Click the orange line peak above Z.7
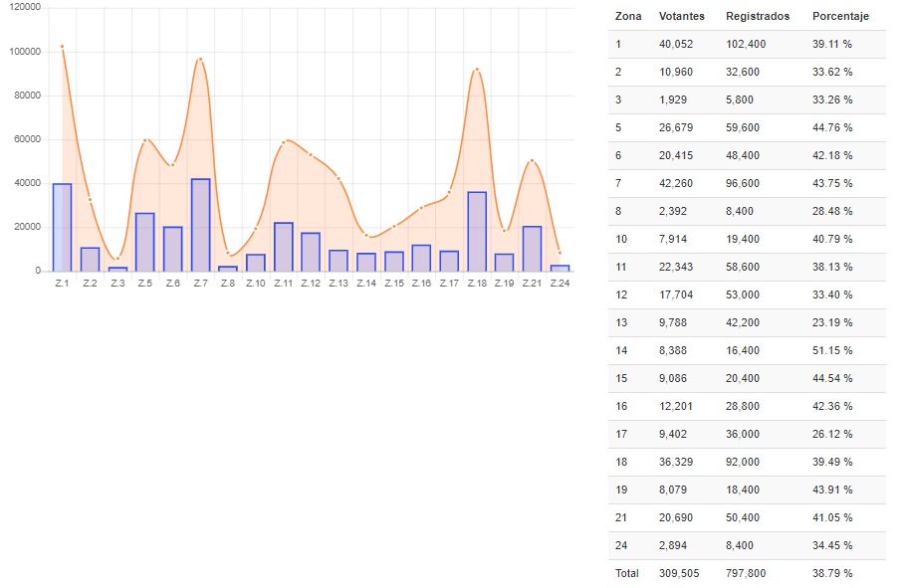Image resolution: width=901 pixels, height=588 pixels. point(200,60)
